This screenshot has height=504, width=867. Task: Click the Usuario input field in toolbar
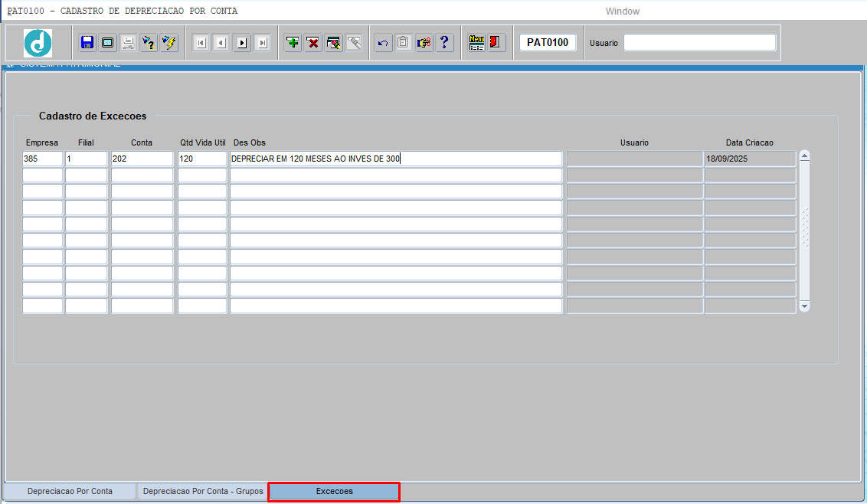pos(699,43)
